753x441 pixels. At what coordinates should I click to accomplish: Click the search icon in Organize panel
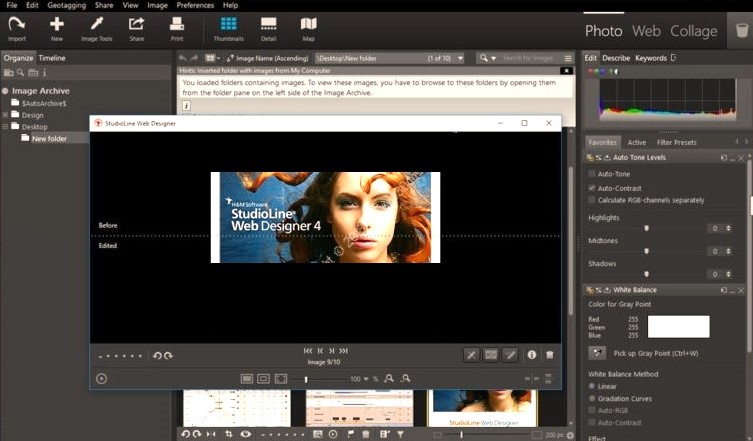click(x=20, y=73)
